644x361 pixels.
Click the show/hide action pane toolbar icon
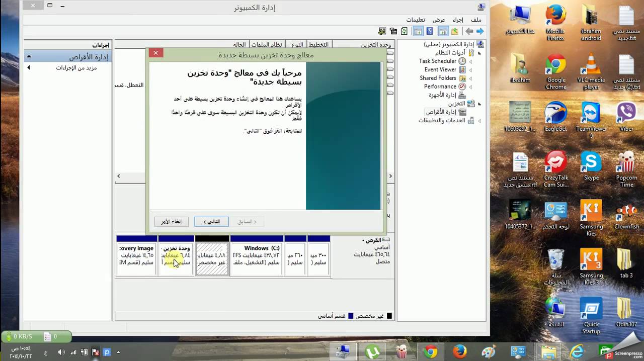[418, 31]
